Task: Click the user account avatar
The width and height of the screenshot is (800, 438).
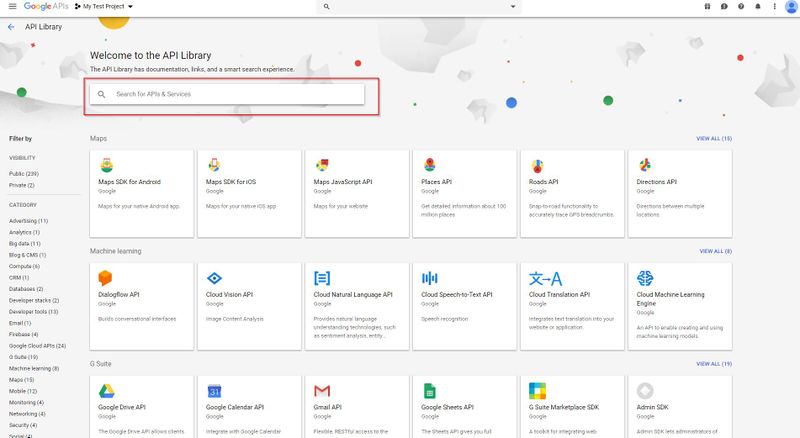Action: click(x=789, y=6)
